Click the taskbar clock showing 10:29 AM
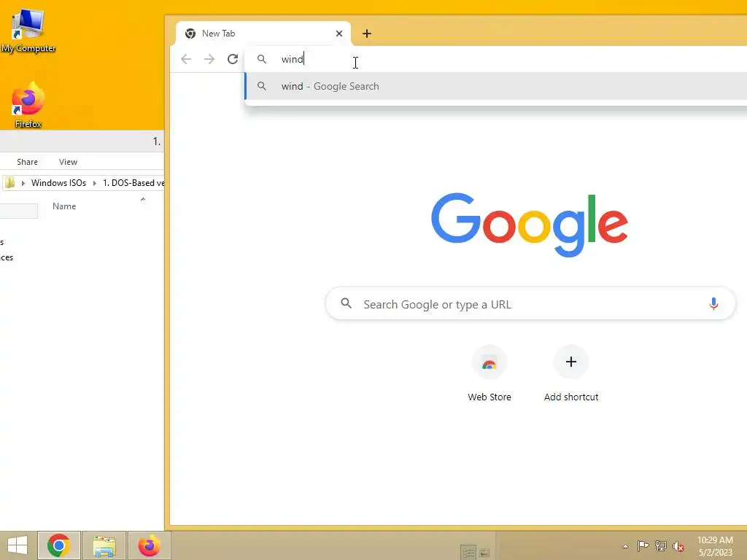This screenshot has width=747, height=560. [715, 546]
